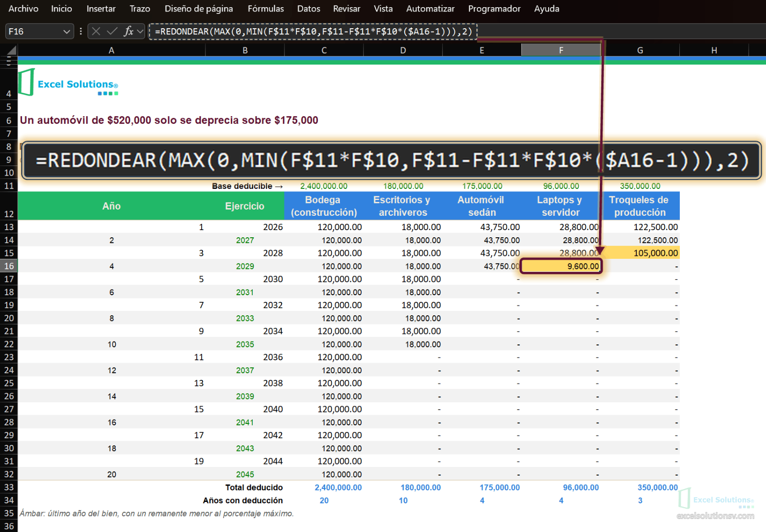The height and width of the screenshot is (532, 766).
Task: Select the Datos tab
Action: (x=309, y=9)
